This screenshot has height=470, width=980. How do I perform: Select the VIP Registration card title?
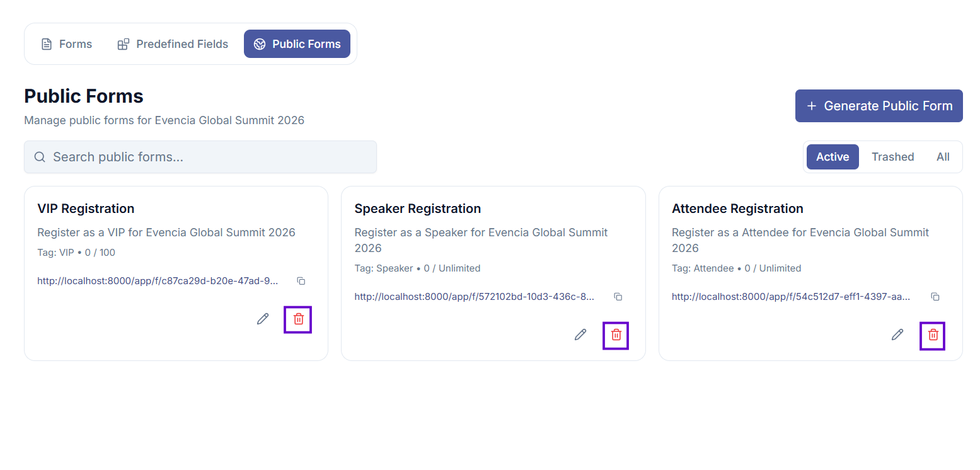pyautogui.click(x=86, y=209)
